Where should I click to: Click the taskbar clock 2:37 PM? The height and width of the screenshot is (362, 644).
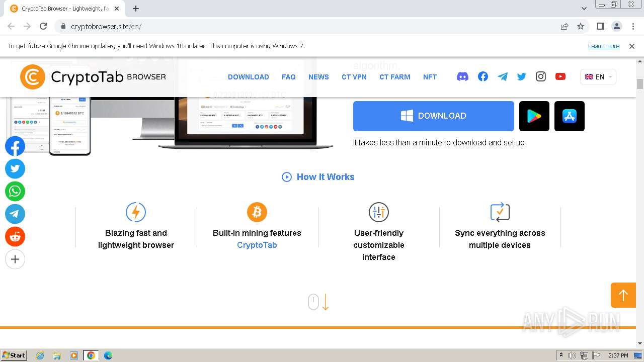pos(618,355)
